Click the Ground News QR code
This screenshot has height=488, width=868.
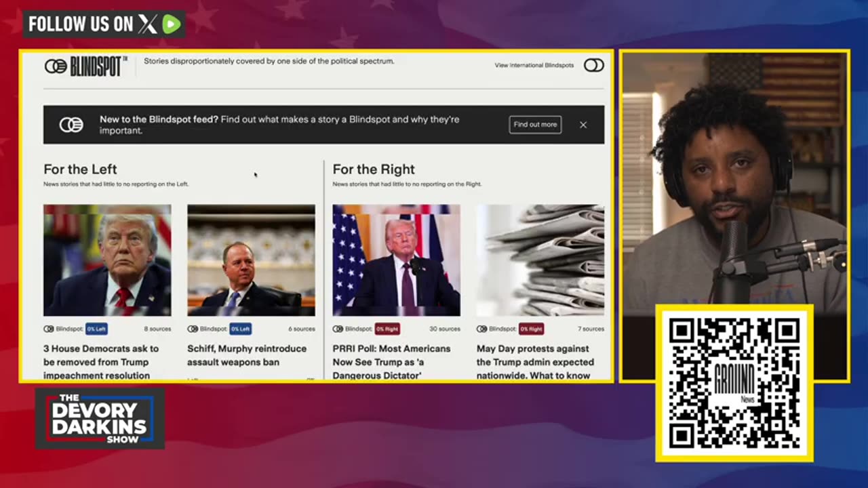click(x=734, y=384)
